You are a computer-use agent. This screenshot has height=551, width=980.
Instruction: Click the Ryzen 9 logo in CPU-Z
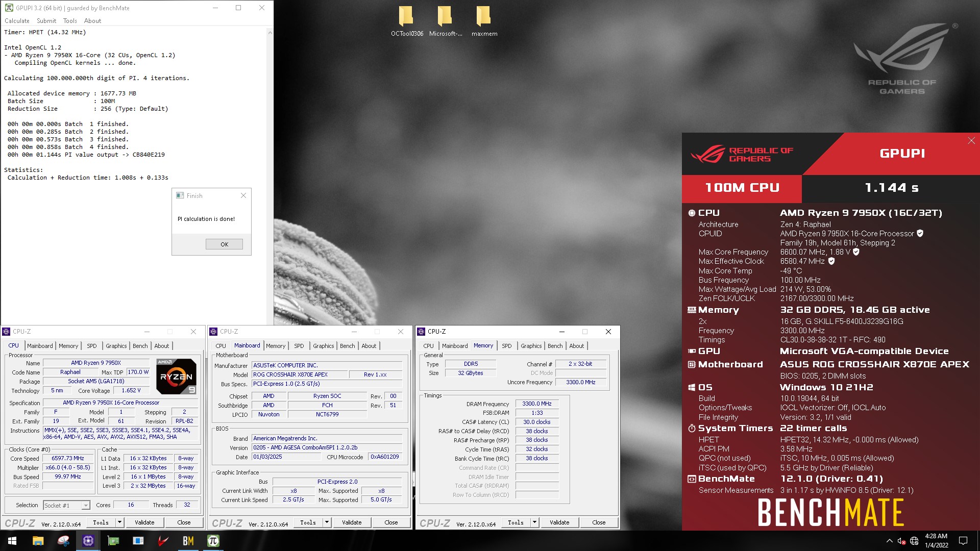176,377
